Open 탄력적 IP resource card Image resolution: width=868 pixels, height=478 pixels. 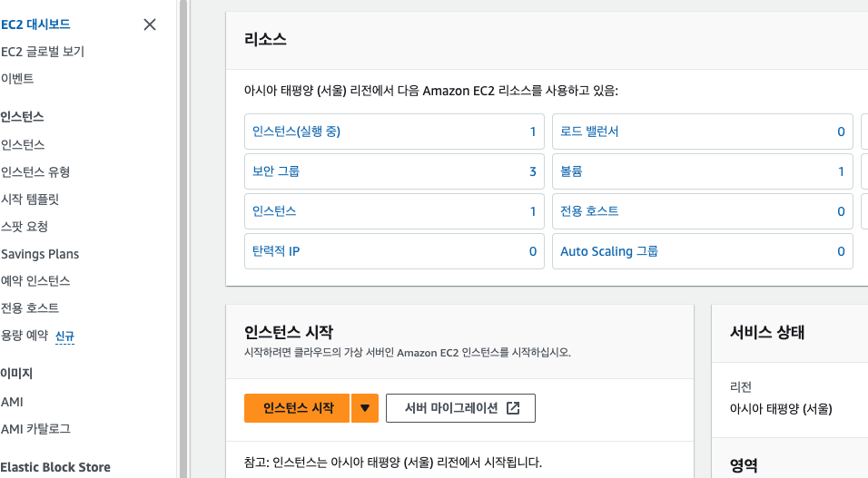tap(394, 251)
